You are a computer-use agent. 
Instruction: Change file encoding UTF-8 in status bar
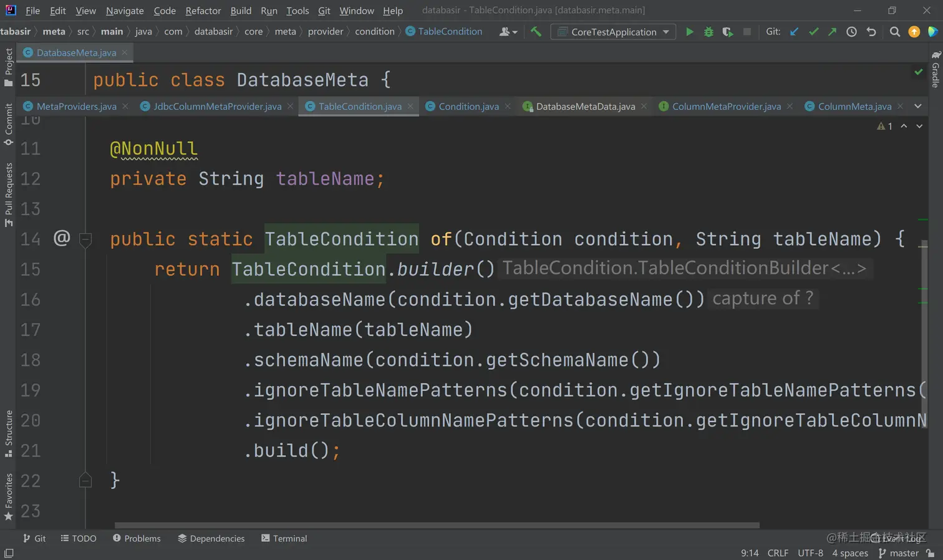[810, 553]
